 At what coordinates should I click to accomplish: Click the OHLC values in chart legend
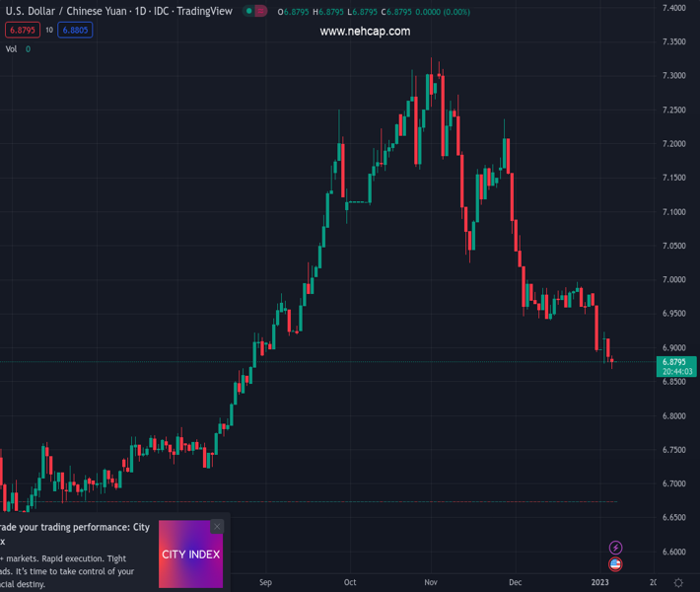(375, 12)
